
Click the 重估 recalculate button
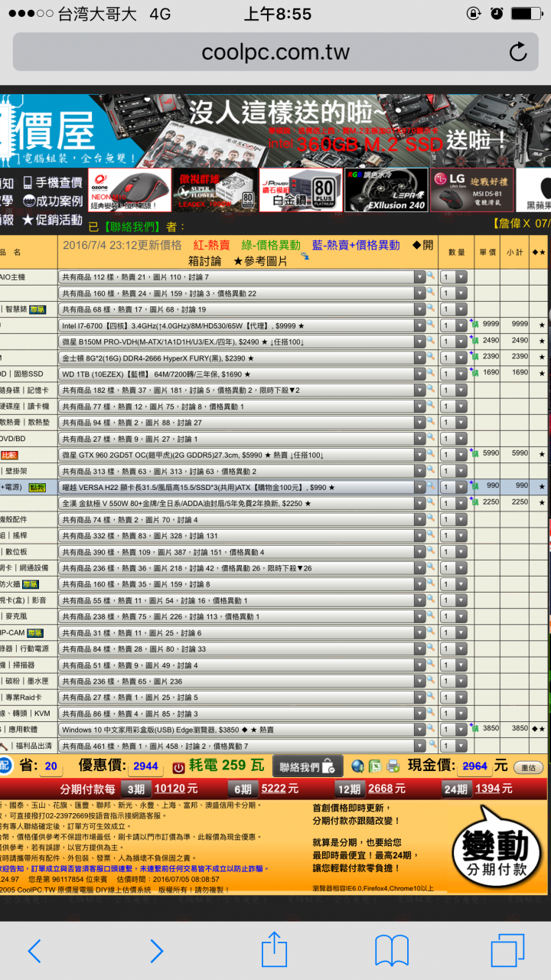pos(528,767)
